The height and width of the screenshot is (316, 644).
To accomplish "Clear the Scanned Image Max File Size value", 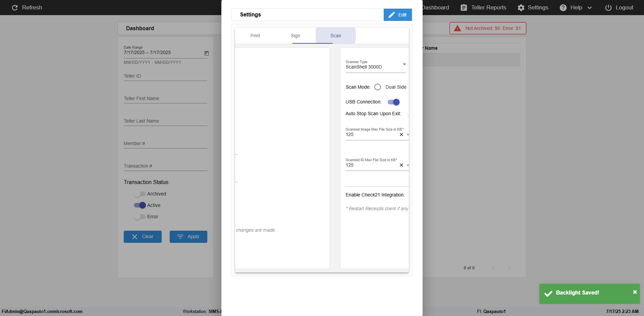I will pos(401,135).
